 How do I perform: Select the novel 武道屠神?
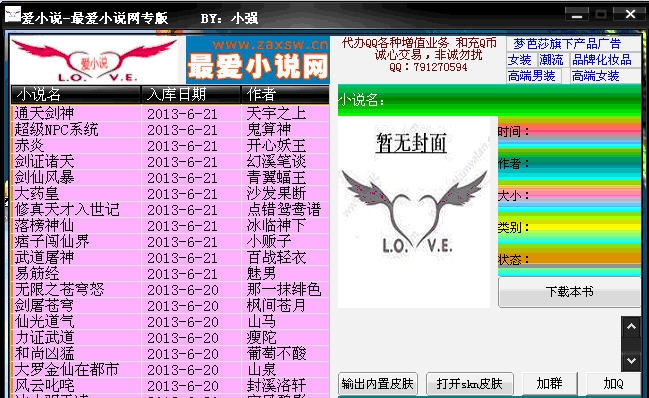(44, 258)
